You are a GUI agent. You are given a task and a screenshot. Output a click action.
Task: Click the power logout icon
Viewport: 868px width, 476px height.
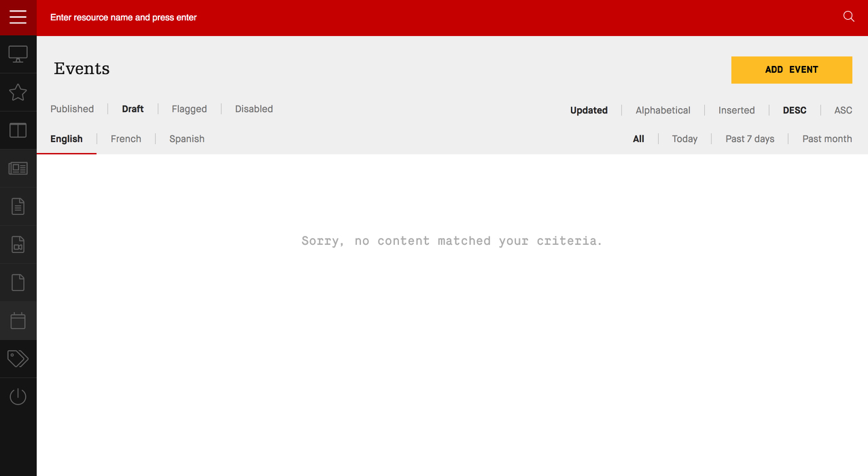click(18, 396)
